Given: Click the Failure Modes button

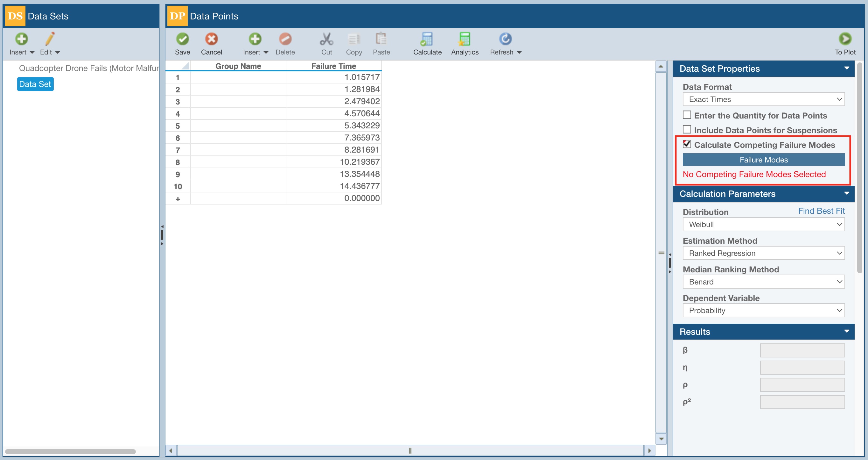Looking at the screenshot, I should pos(763,160).
